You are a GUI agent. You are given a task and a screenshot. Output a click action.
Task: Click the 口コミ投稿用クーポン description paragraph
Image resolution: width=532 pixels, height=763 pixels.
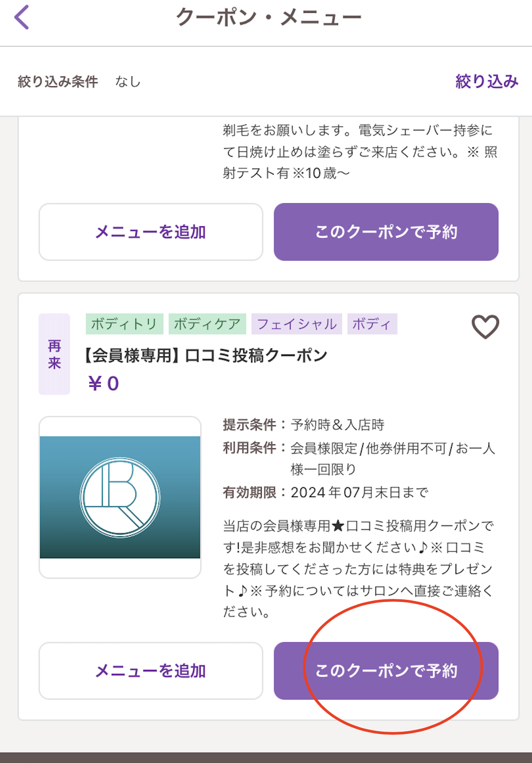[358, 569]
